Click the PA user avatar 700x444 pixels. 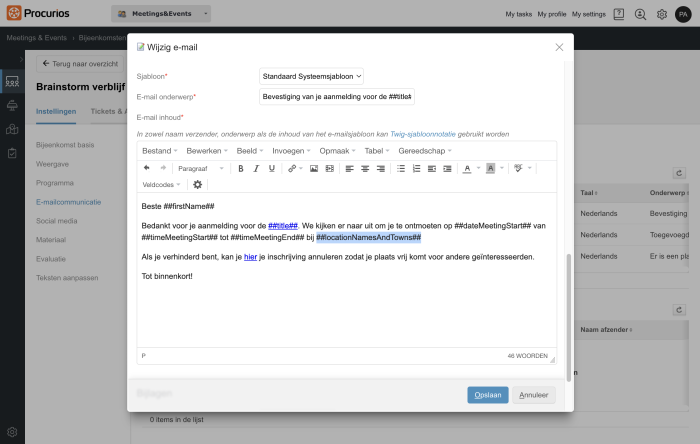coord(683,14)
